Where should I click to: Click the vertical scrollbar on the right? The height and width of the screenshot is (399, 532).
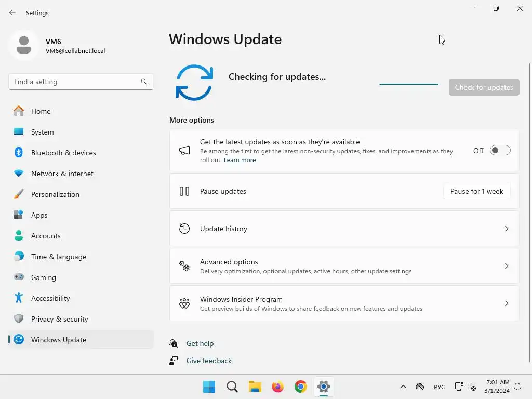529,212
